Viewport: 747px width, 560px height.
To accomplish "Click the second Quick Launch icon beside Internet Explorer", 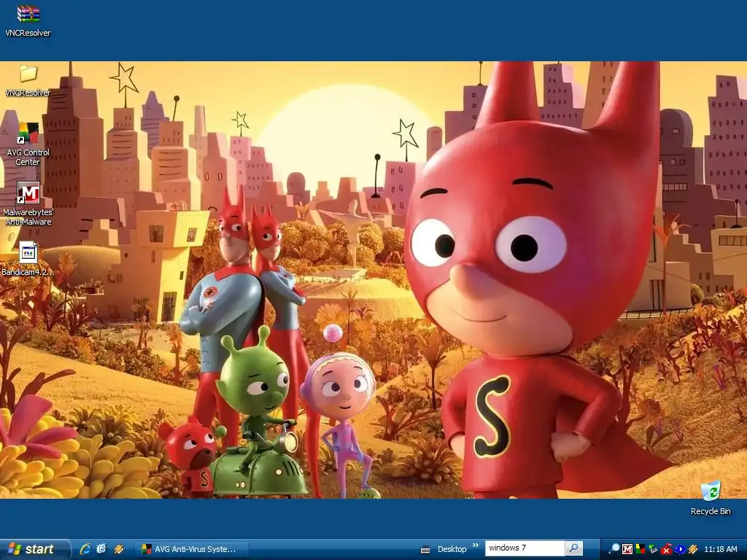I will (x=102, y=549).
